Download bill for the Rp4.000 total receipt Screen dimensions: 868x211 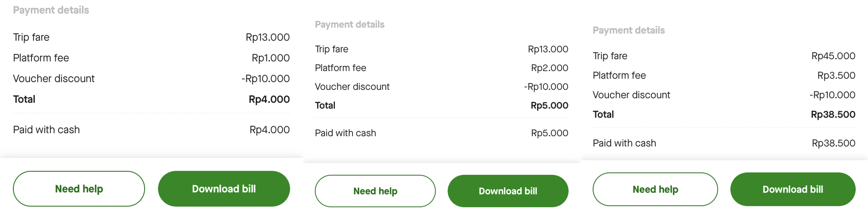pos(224,188)
